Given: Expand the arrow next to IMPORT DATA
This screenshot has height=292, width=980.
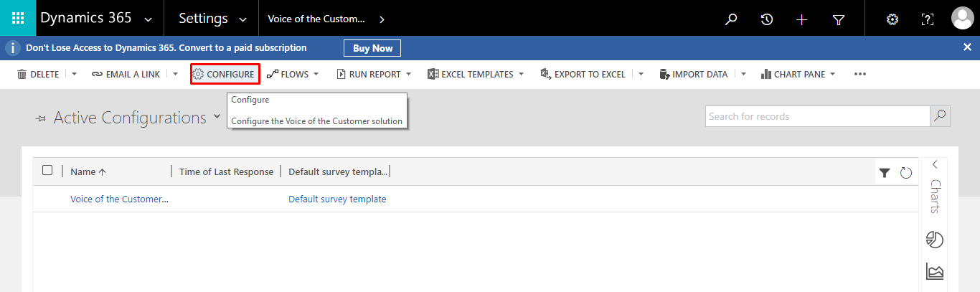Looking at the screenshot, I should 744,74.
